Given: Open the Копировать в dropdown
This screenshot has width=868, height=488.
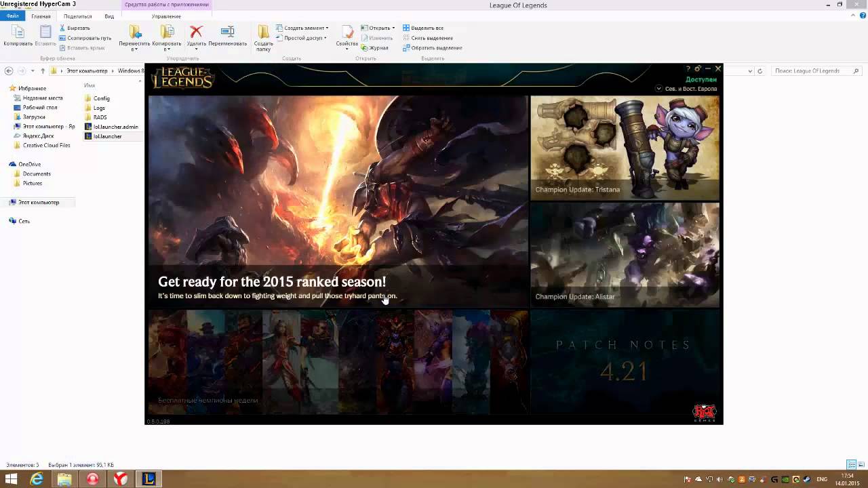Looking at the screenshot, I should point(167,38).
